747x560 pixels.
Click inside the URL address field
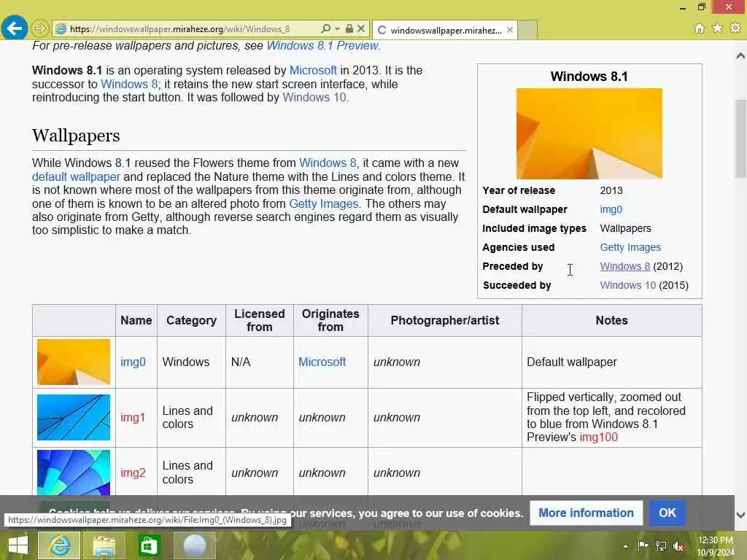pyautogui.click(x=190, y=29)
